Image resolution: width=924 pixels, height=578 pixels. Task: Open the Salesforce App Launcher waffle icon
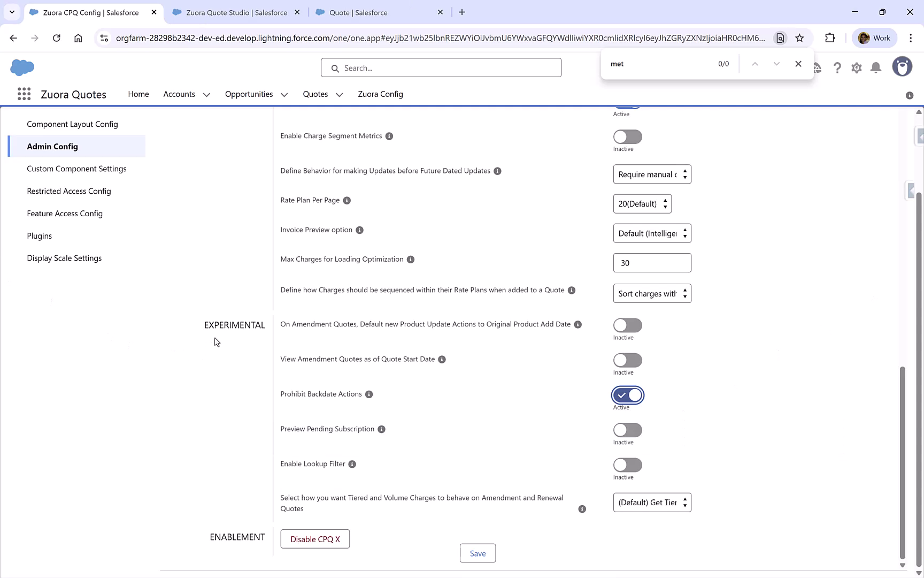pos(24,94)
